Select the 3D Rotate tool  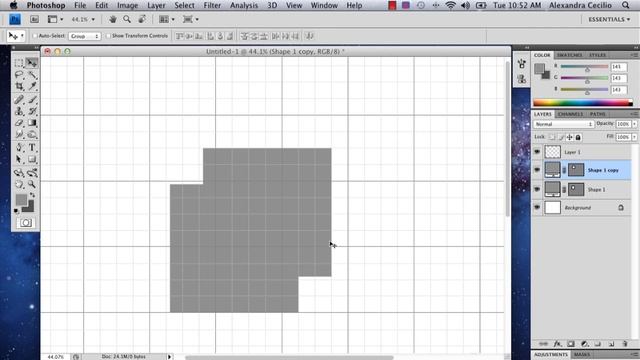click(19, 173)
